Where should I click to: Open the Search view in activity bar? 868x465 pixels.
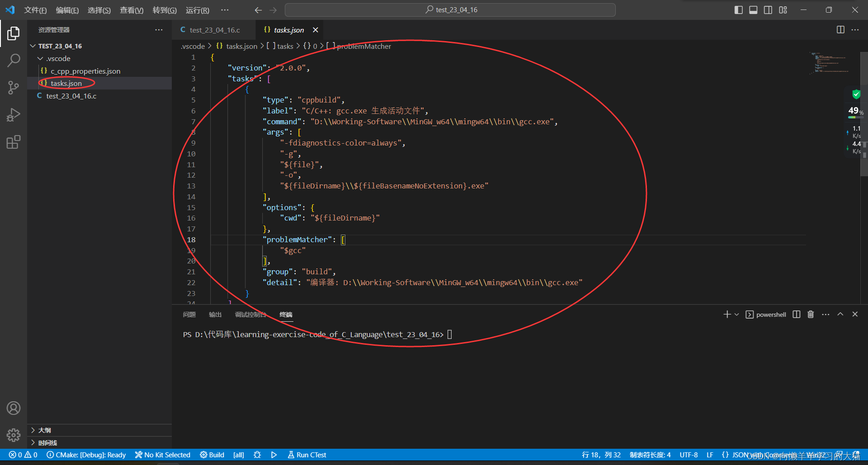tap(14, 60)
